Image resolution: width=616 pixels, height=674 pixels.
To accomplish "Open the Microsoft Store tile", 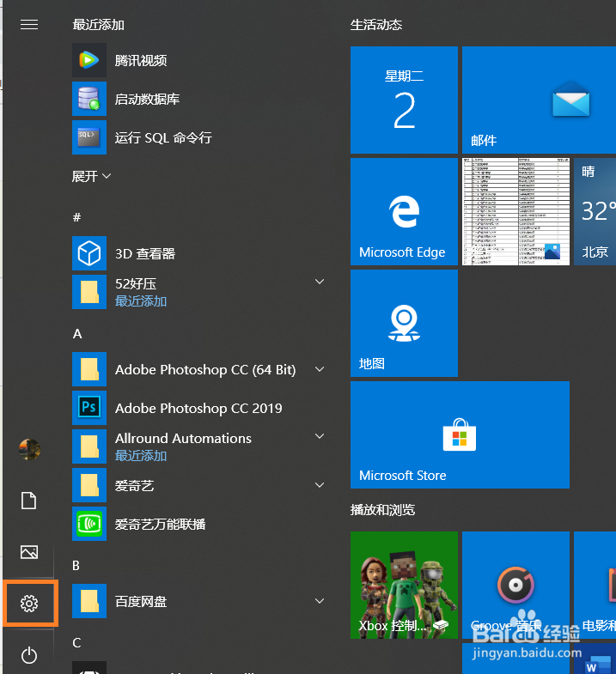I will pos(460,435).
